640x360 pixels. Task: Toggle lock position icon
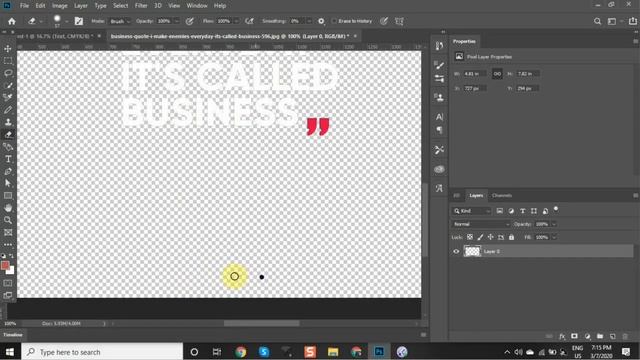[491, 237]
